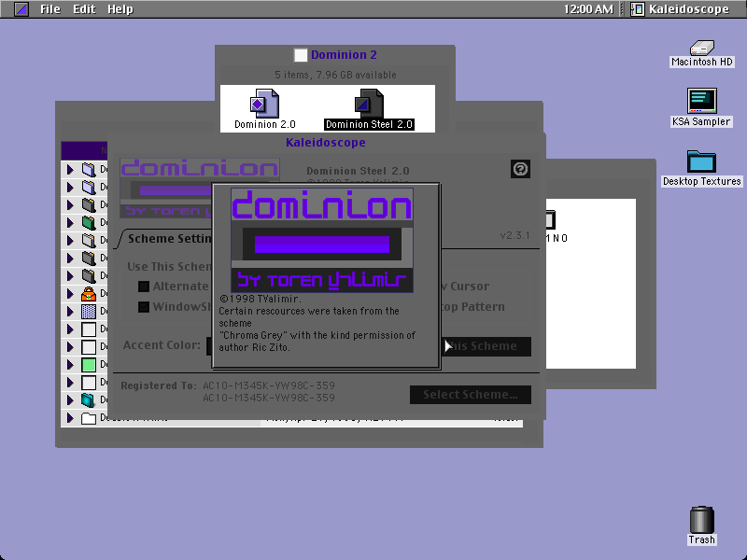
Task: Click the v2.3.1 version text
Action: pos(514,235)
